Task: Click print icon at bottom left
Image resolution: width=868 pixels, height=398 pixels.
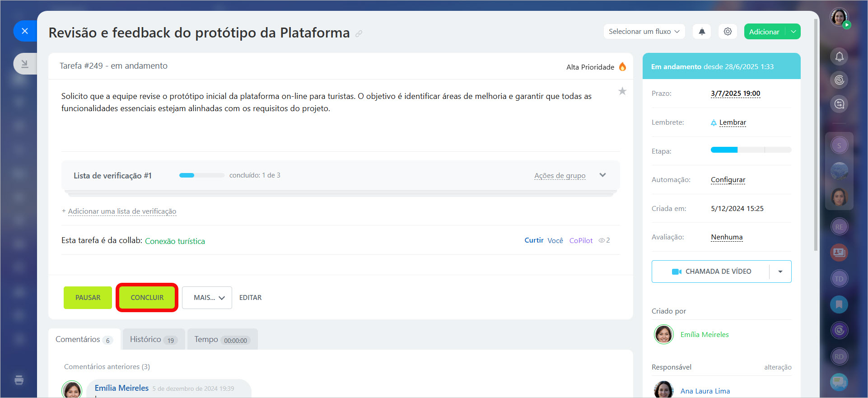Action: [x=19, y=380]
